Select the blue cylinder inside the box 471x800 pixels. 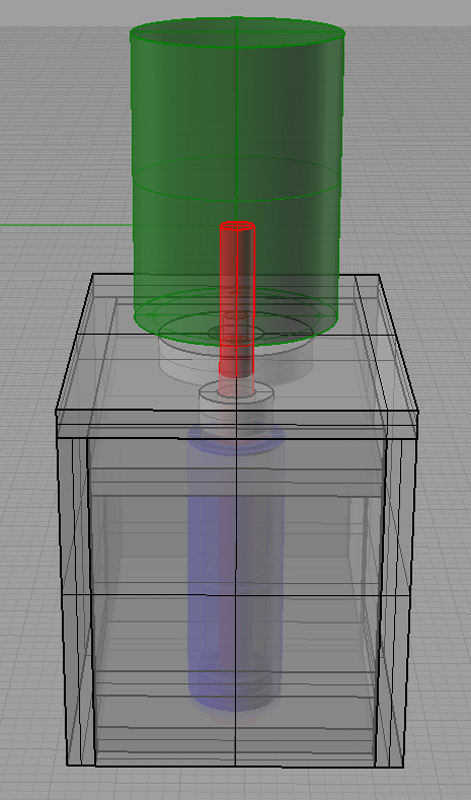coord(235,566)
